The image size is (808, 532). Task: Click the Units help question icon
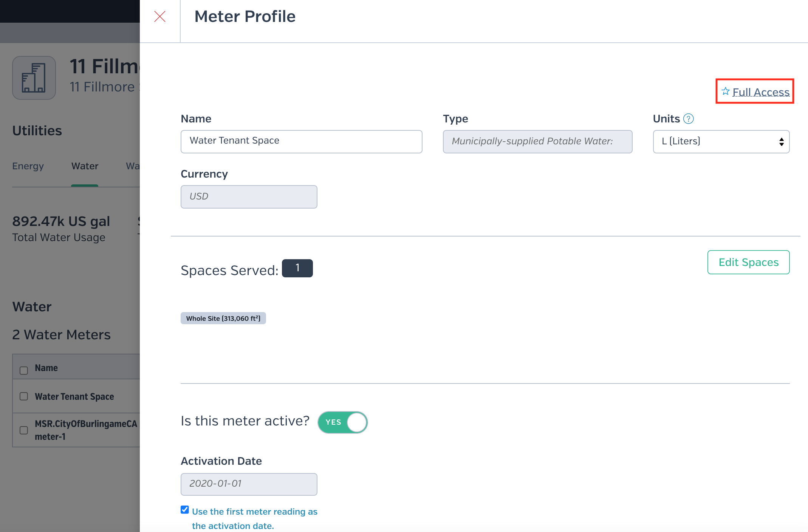689,119
